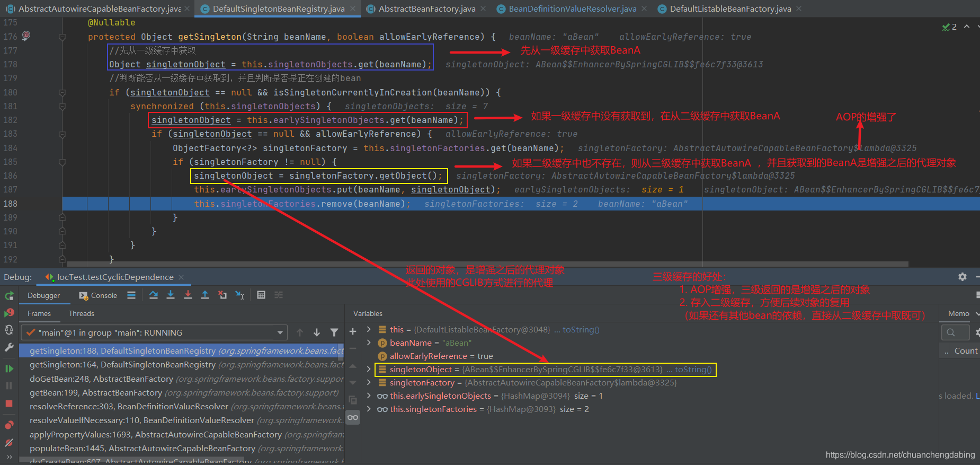Screen dimensions: 980x465
Task: Select frame populateBean:1445, AbstractAutowireCapableBeanFactory
Action: click(x=181, y=448)
